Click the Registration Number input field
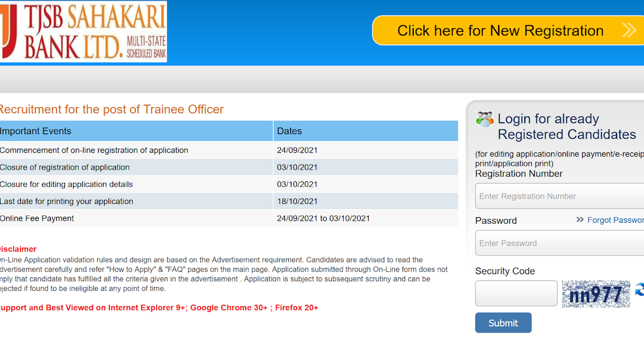Screen dimensions: 644x338 (558, 196)
